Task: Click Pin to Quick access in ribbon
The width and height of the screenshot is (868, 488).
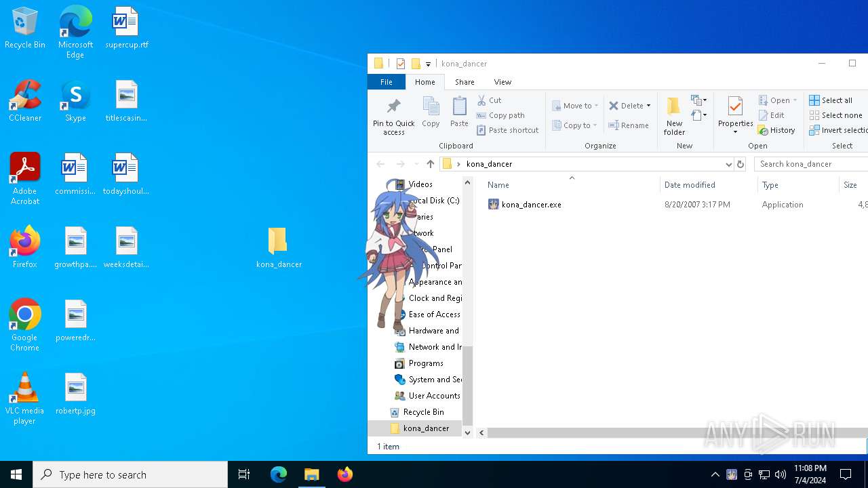Action: 393,117
